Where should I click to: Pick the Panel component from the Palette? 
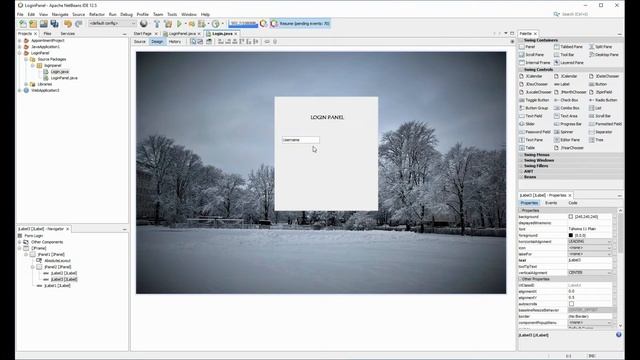[x=527, y=47]
